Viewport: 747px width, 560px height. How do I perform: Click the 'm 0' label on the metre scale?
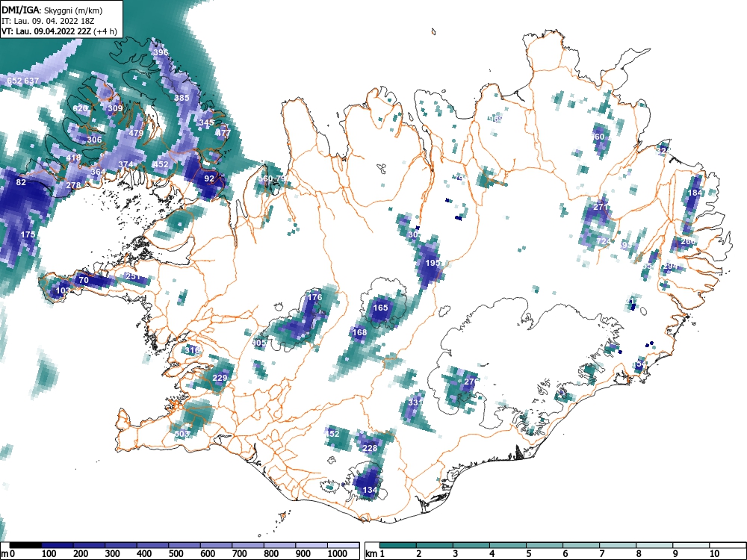click(x=7, y=554)
